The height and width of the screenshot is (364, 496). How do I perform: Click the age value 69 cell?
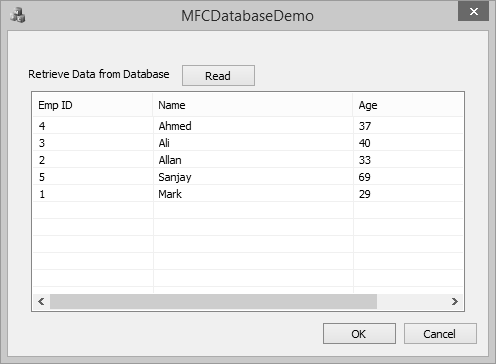click(364, 177)
